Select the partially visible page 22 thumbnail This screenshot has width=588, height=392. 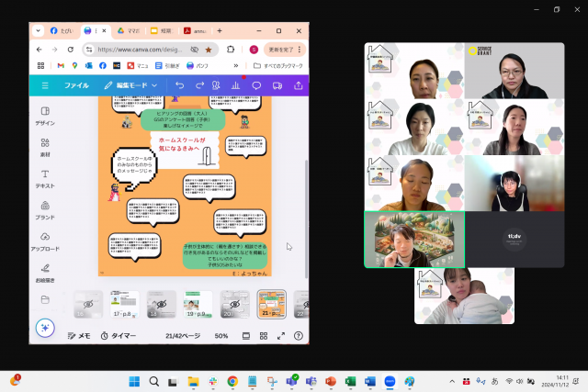tap(301, 304)
